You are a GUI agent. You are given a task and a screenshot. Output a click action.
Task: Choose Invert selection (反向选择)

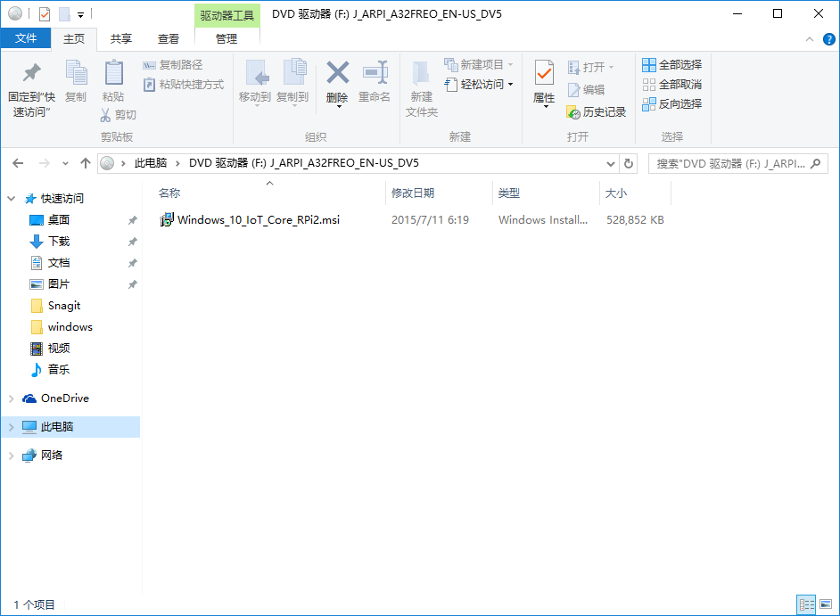pos(671,104)
